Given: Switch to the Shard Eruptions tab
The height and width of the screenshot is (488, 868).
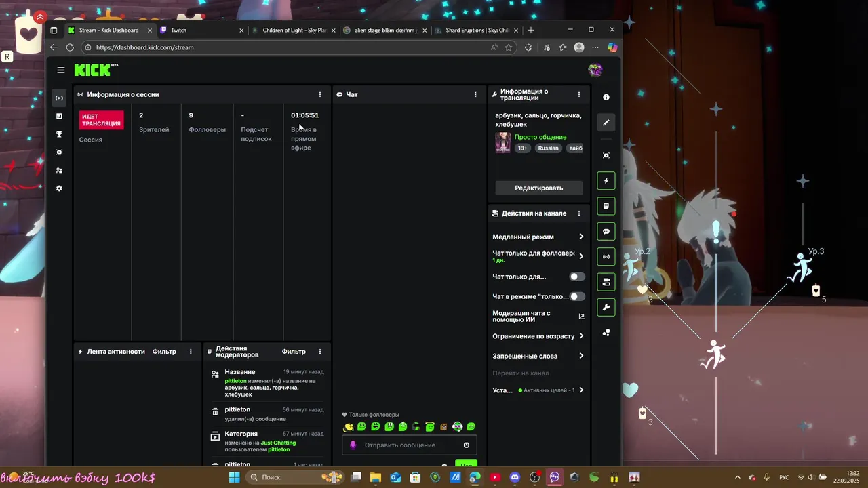Looking at the screenshot, I should (477, 30).
